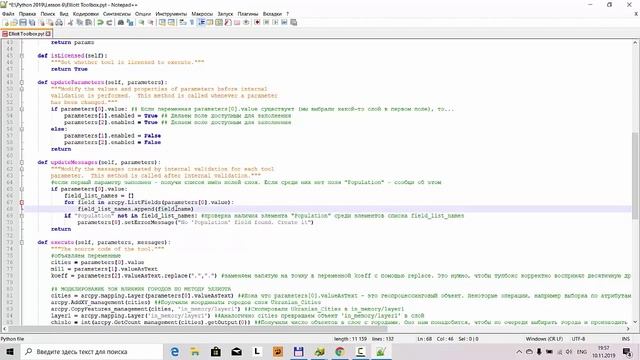Start macro recording with red record icon
The width and height of the screenshot is (640, 360).
257,22
